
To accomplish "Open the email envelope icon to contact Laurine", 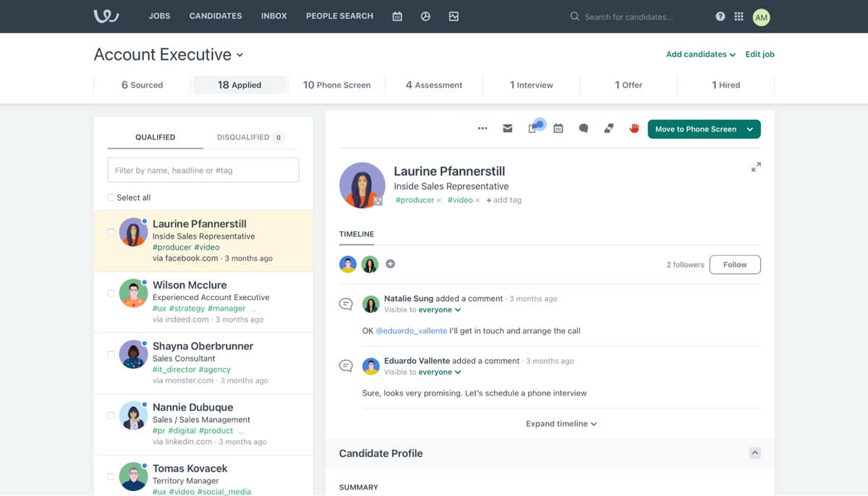I will (507, 128).
